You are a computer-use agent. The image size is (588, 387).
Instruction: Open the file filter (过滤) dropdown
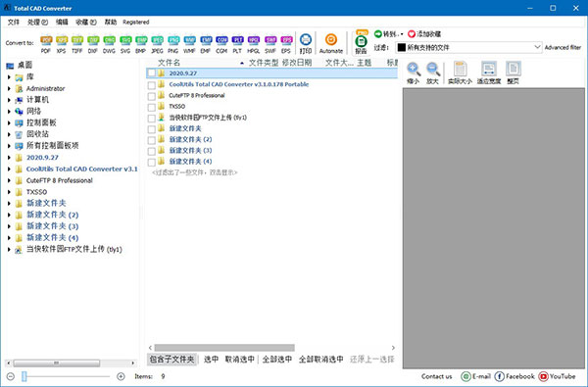click(x=537, y=47)
